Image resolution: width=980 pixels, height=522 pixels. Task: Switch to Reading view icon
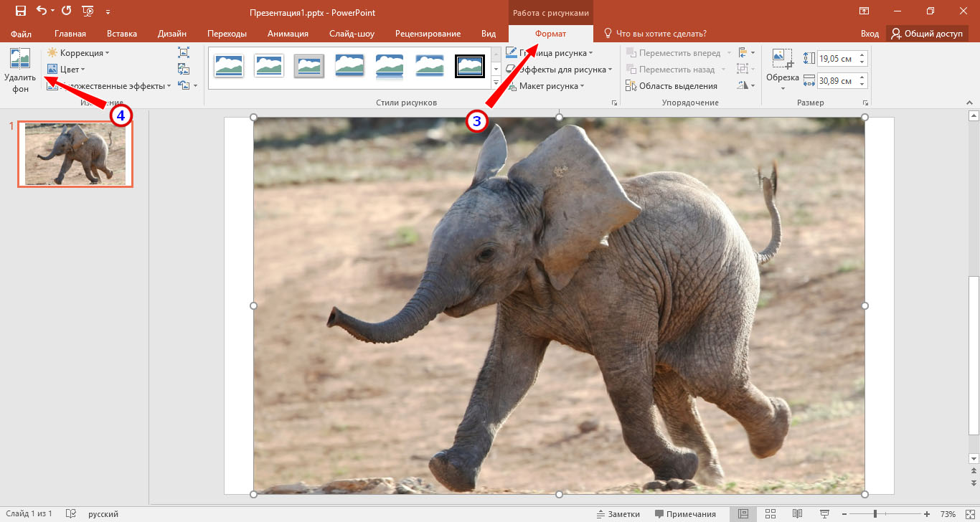click(x=797, y=514)
